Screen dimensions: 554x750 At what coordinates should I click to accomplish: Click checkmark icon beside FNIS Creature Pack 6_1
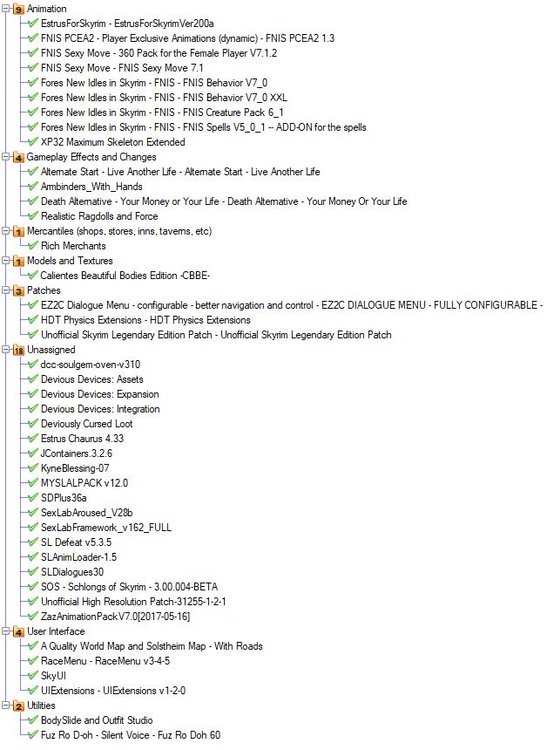tap(33, 112)
